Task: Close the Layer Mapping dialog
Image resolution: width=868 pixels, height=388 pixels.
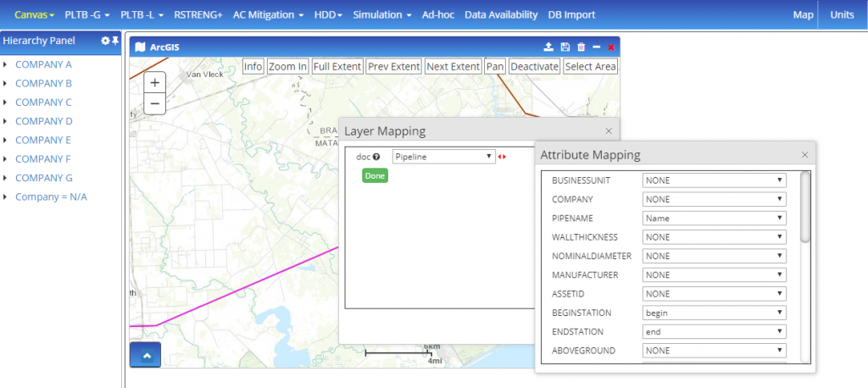Action: (x=608, y=130)
